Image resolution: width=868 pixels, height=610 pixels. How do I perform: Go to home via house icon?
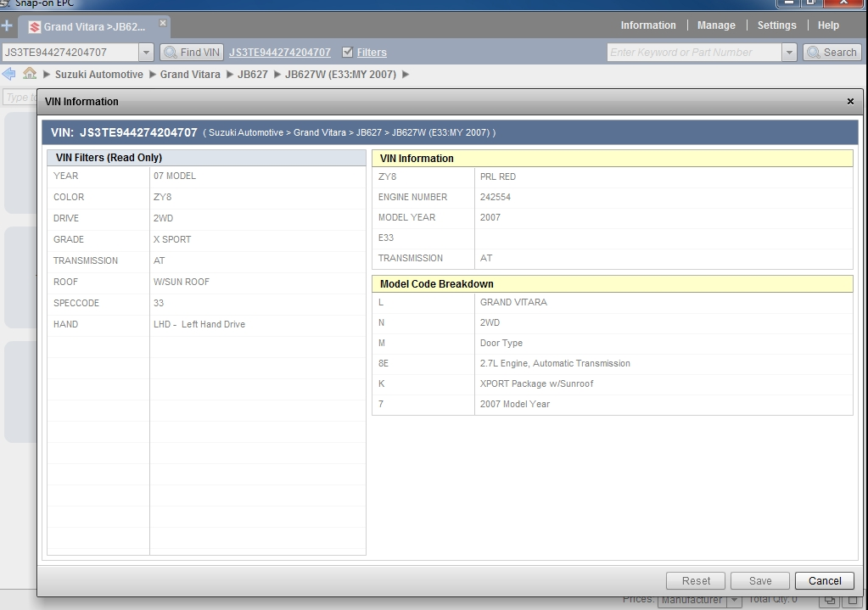30,73
